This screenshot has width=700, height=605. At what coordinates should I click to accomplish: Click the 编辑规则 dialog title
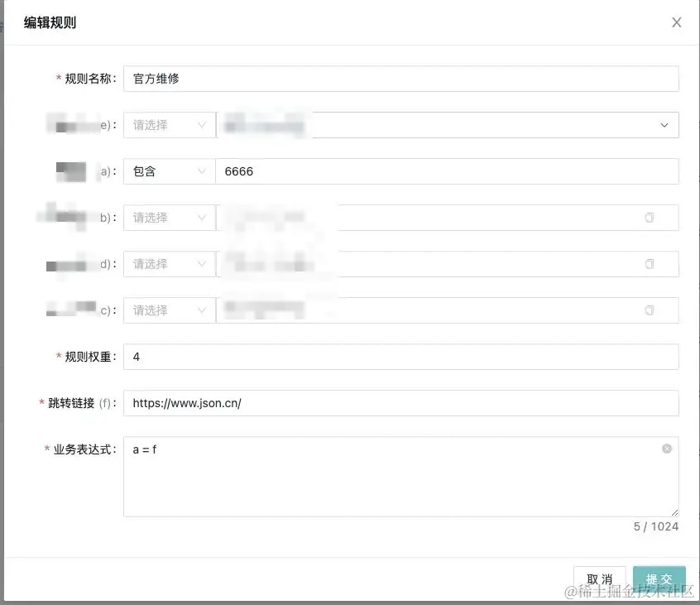point(50,22)
